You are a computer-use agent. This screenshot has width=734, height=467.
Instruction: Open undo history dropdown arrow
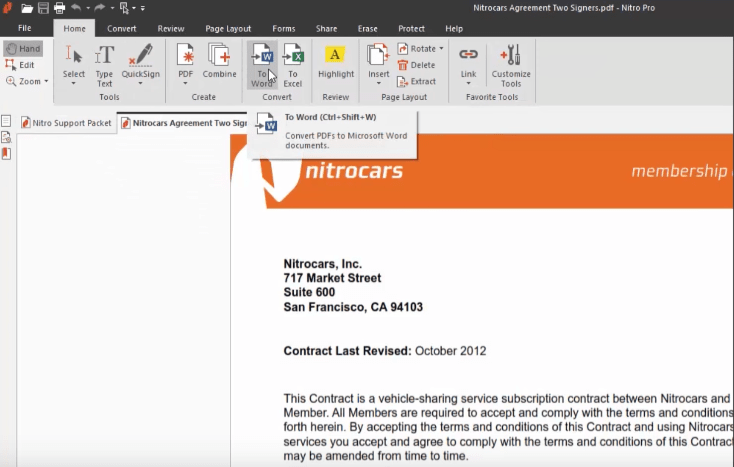coord(88,8)
